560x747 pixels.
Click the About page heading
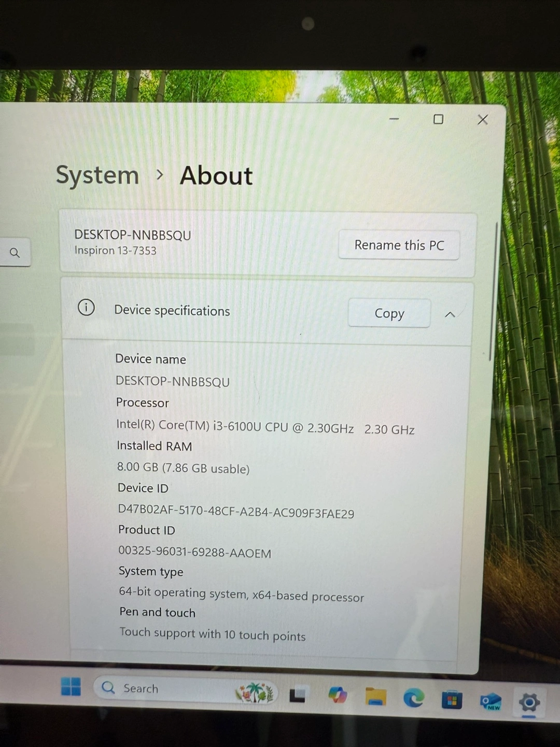pyautogui.click(x=216, y=176)
